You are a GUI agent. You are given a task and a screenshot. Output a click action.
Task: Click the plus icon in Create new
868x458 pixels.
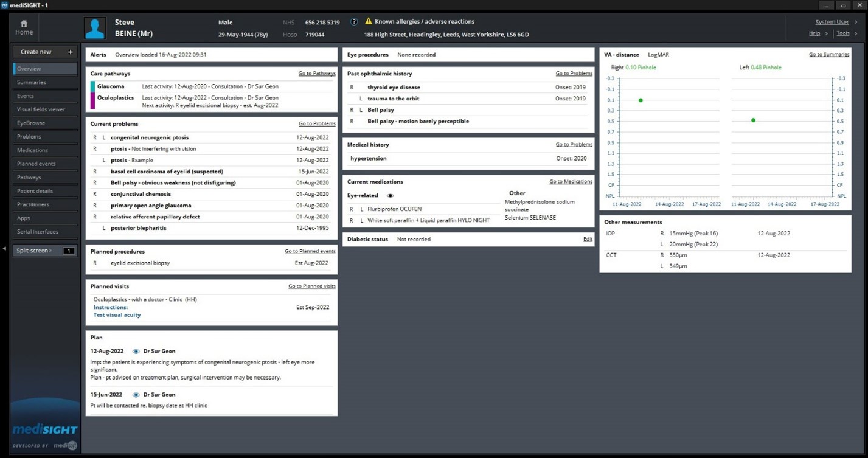(71, 52)
